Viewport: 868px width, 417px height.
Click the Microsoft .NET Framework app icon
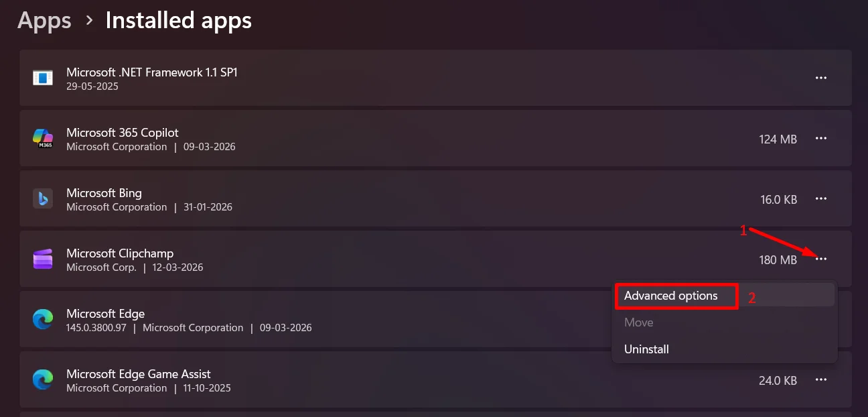43,78
